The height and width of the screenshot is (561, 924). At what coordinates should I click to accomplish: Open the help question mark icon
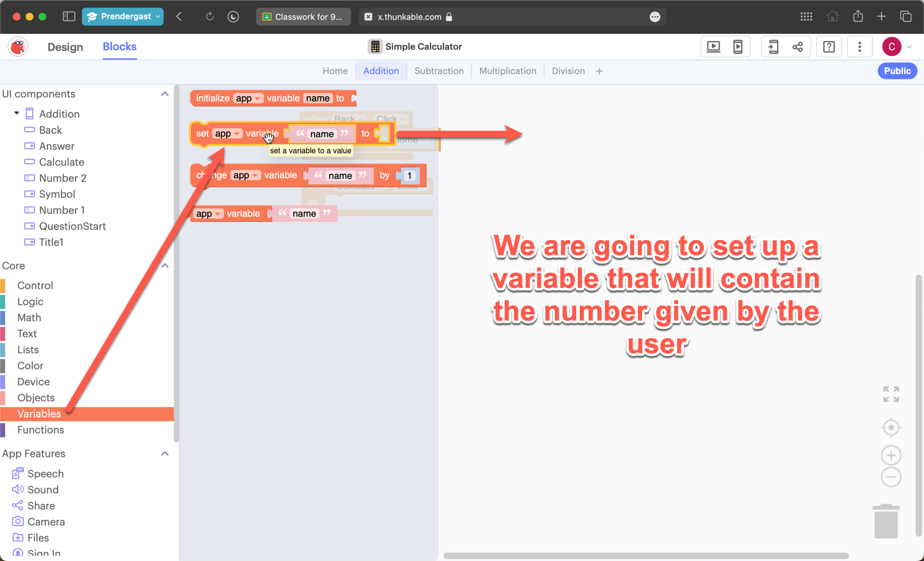[829, 47]
